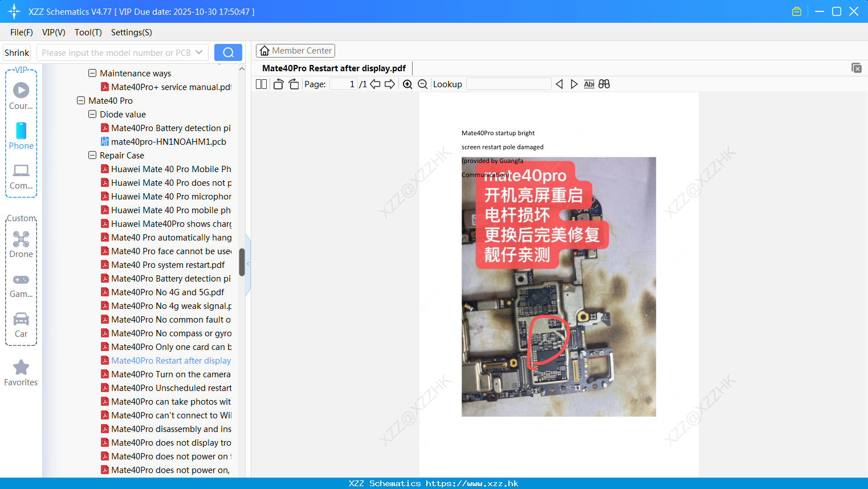Screen dimensions: 868x489
Task: Toggle the Abi match-case icon
Action: pos(589,84)
